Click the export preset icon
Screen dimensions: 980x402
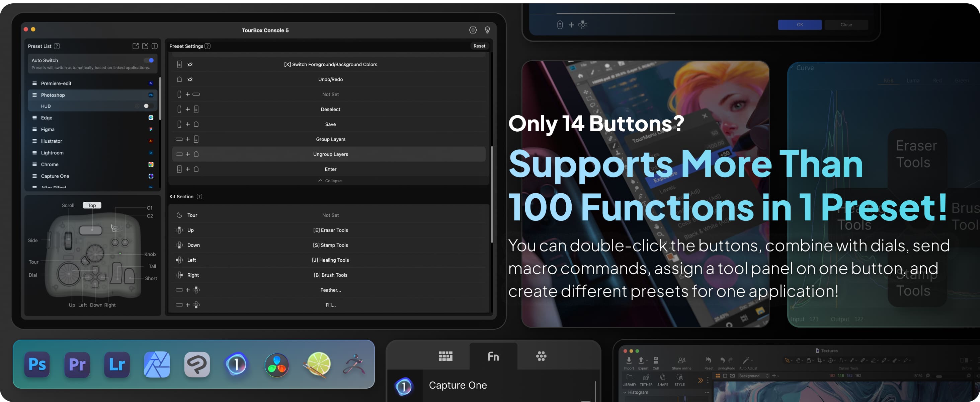pyautogui.click(x=136, y=46)
